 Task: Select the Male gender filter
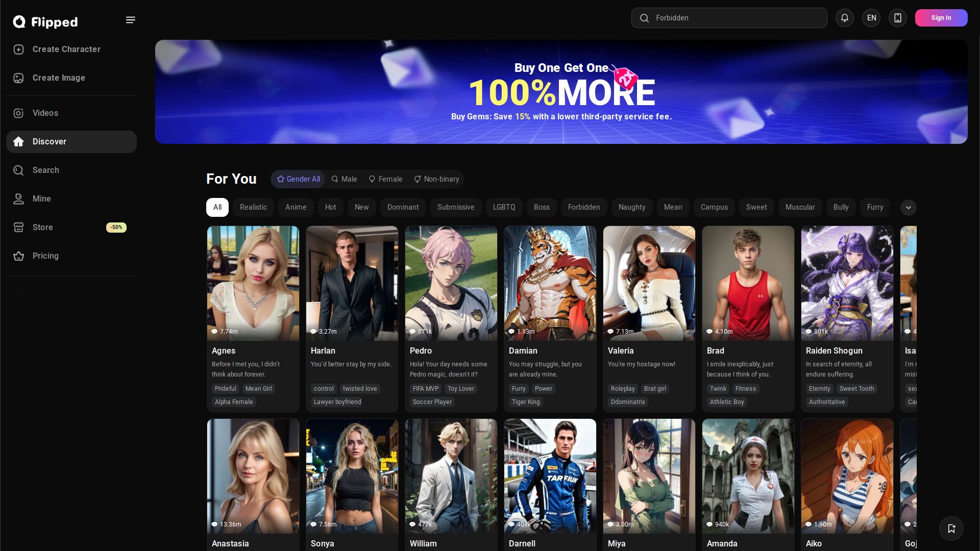[345, 179]
